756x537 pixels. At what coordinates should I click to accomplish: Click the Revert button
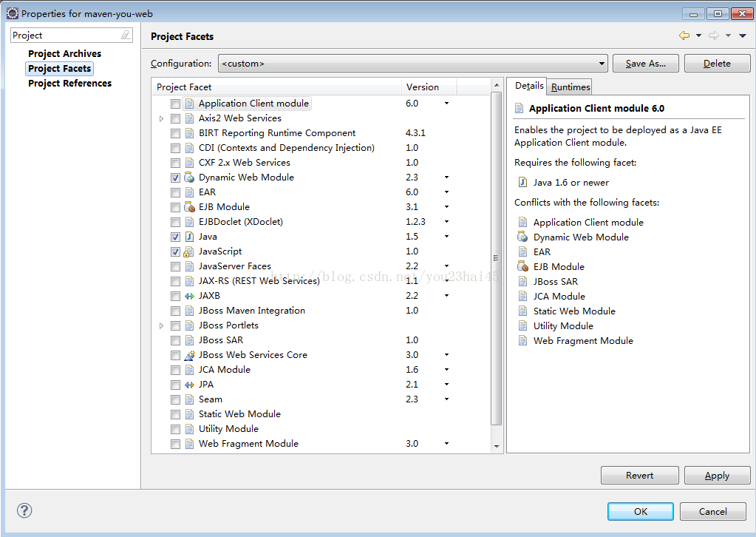(639, 476)
